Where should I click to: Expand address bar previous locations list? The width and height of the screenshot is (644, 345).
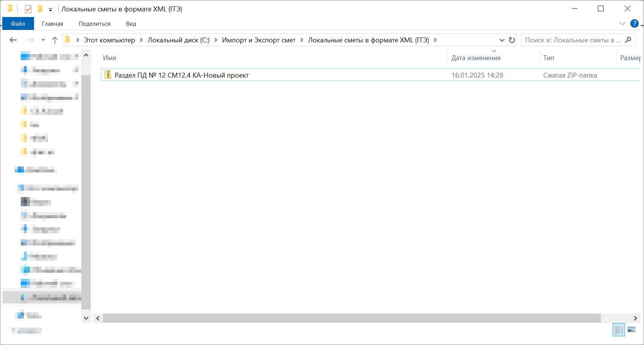coord(502,40)
